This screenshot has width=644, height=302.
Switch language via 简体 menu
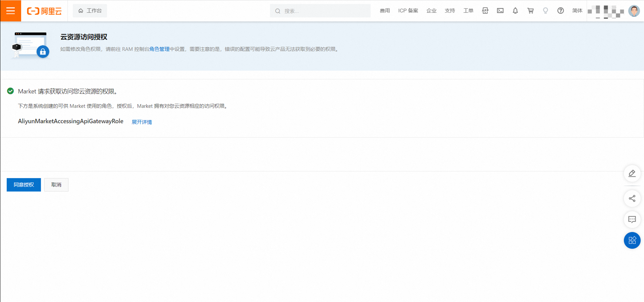click(577, 11)
